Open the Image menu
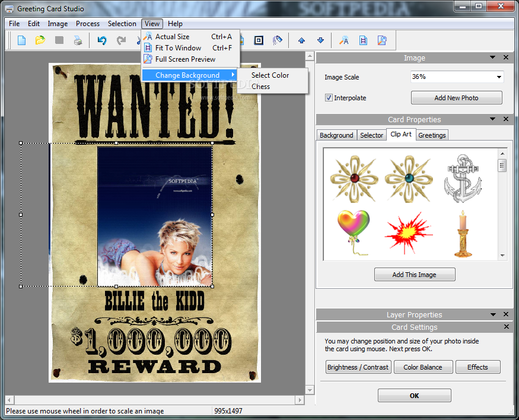519x420 pixels. tap(58, 24)
